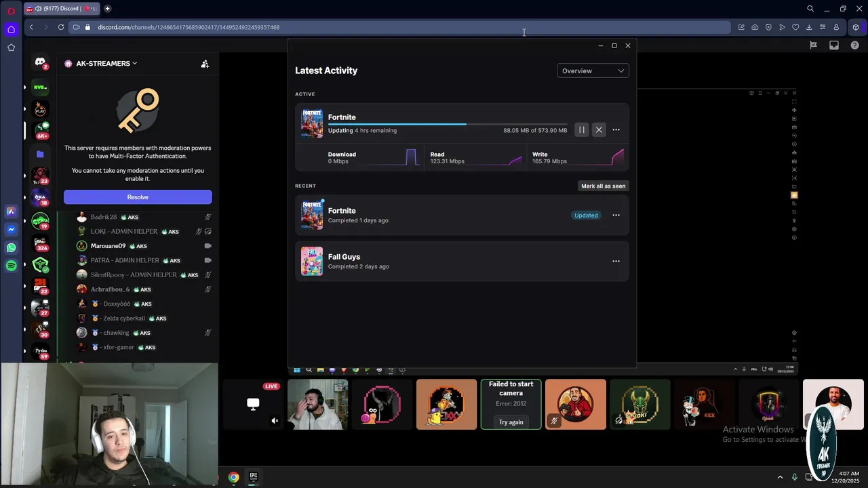Open the KVB server icon
868x488 pixels.
click(40, 87)
